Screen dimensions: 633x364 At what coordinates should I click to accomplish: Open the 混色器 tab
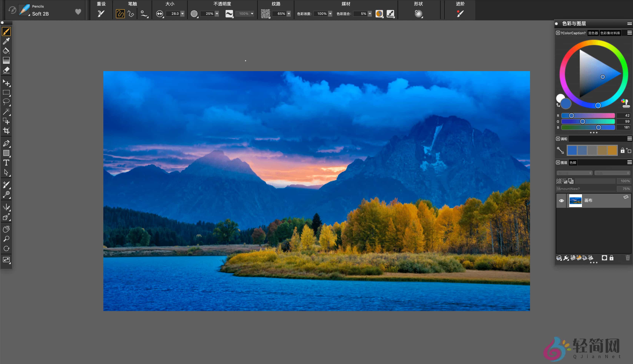click(x=593, y=33)
